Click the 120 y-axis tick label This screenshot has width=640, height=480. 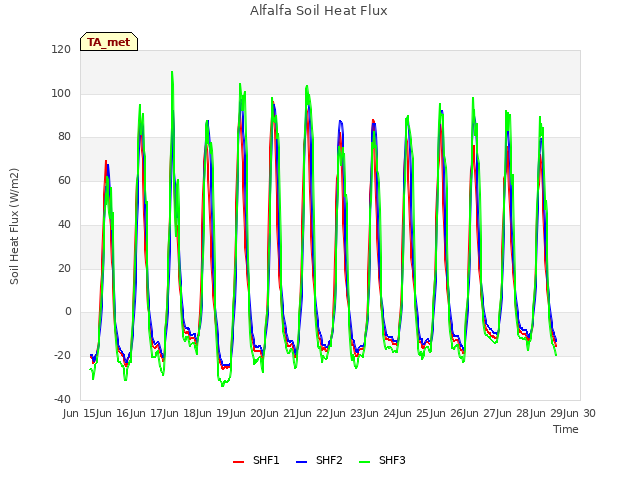(x=61, y=49)
